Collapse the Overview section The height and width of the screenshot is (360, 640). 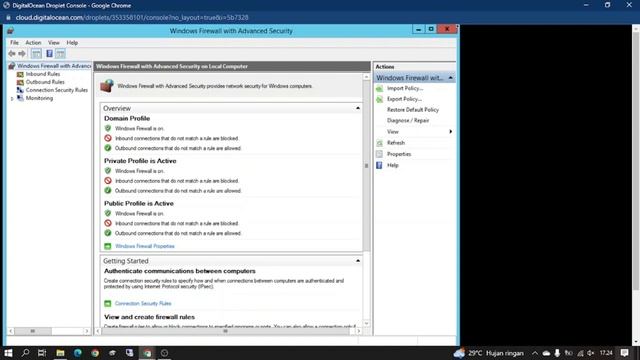coord(358,108)
